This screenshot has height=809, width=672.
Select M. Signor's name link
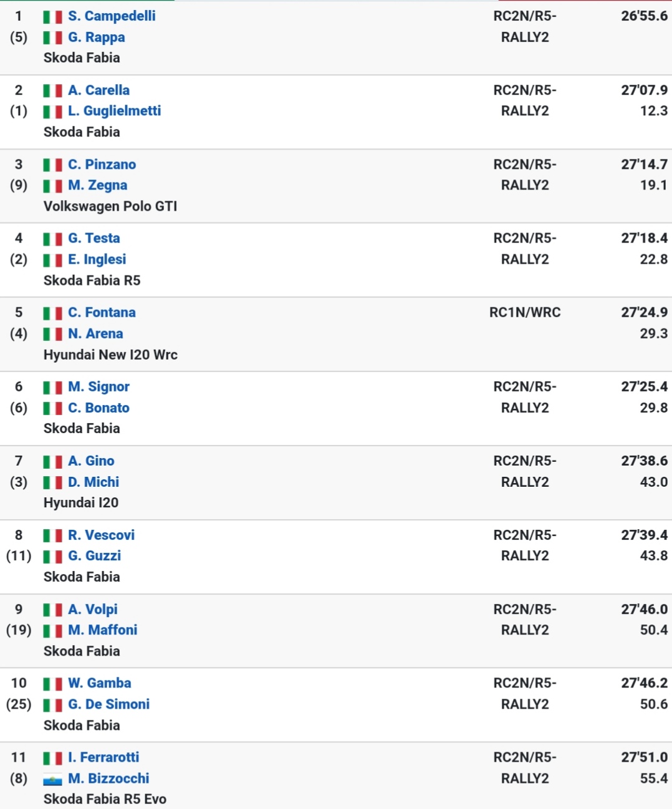98,387
